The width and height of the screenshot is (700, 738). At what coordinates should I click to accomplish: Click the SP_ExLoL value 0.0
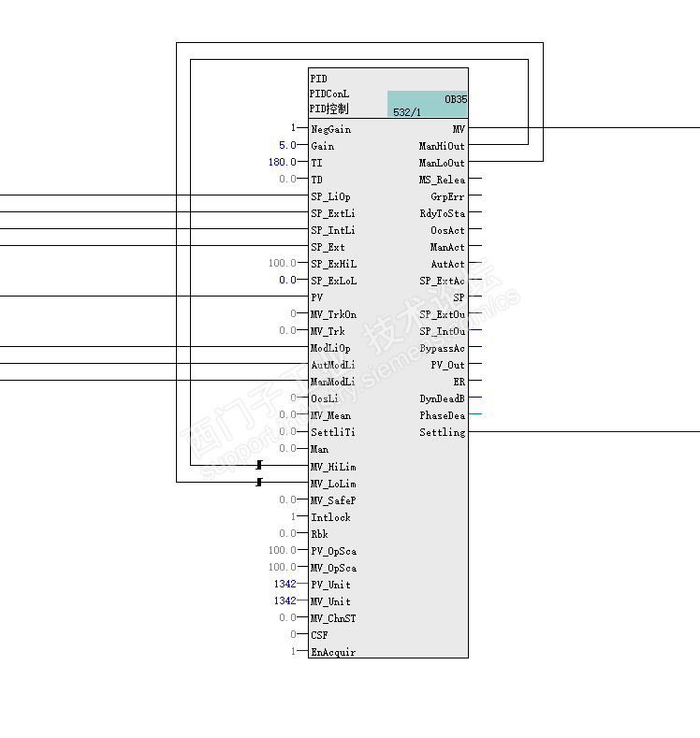(287, 280)
